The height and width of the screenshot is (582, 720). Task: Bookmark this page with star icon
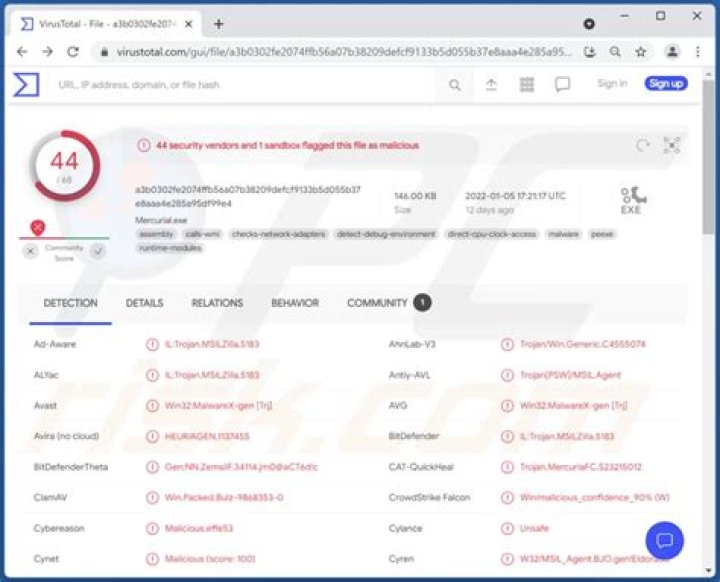(x=640, y=51)
